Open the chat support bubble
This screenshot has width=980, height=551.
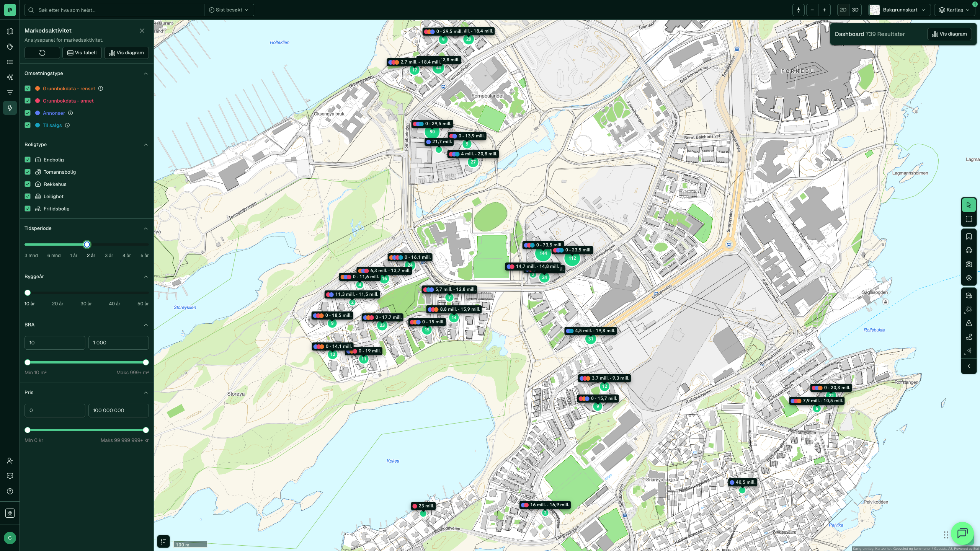(962, 533)
